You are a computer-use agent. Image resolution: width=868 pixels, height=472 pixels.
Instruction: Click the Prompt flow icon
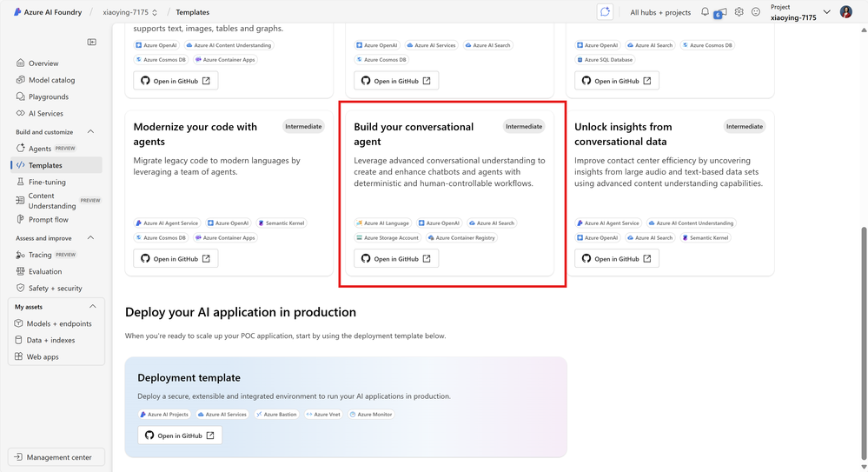click(x=21, y=219)
